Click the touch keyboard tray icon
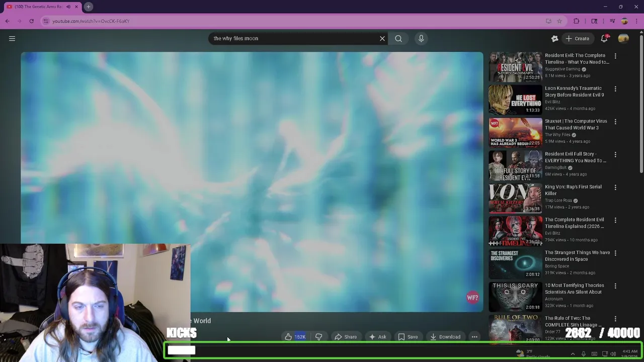This screenshot has height=362, width=644. 594,354
